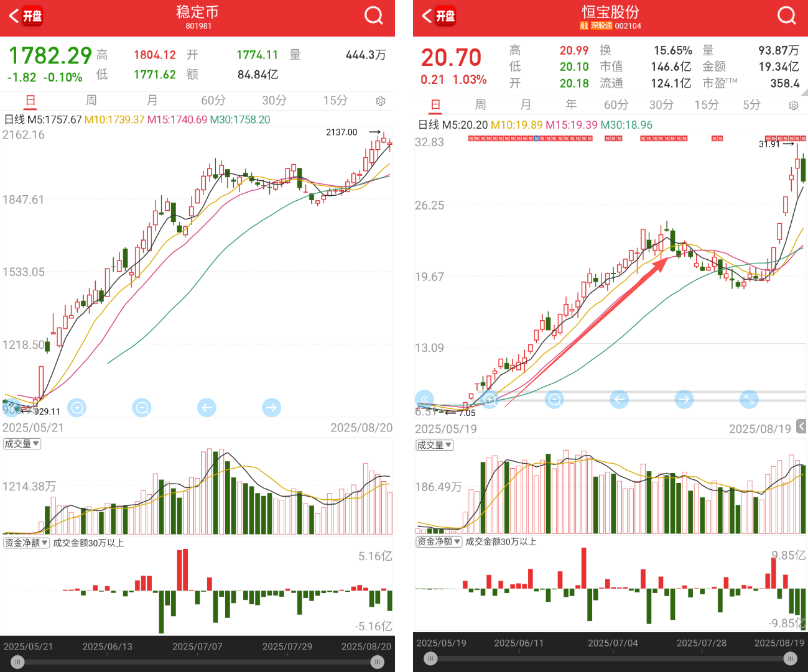The height and width of the screenshot is (672, 808).
Task: Tap the search icon on 恒宝股份 page
Action: click(786, 16)
